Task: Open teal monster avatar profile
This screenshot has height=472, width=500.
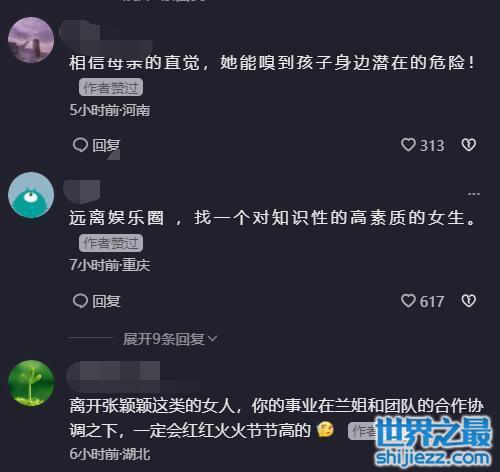Action: click(31, 195)
